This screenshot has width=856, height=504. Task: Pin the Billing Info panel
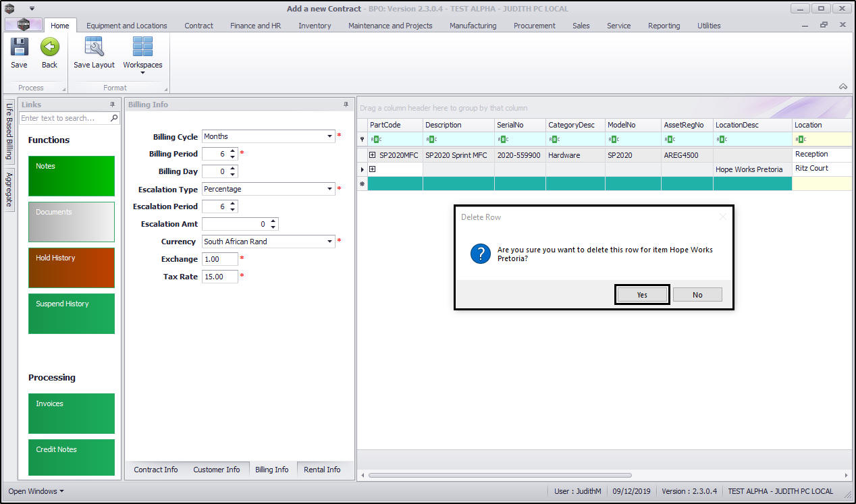click(x=346, y=105)
